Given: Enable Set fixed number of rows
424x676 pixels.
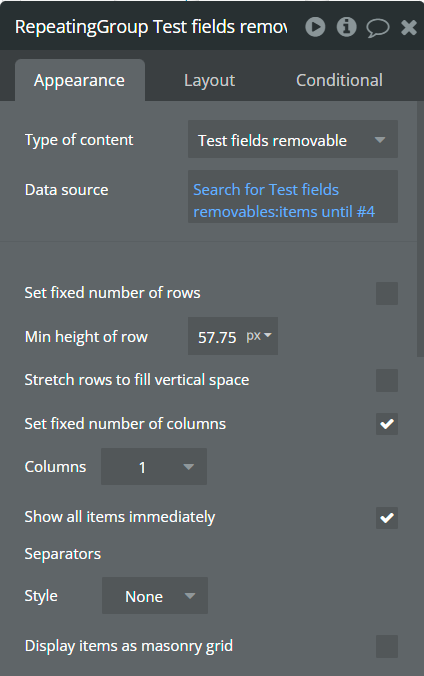Looking at the screenshot, I should pos(387,294).
